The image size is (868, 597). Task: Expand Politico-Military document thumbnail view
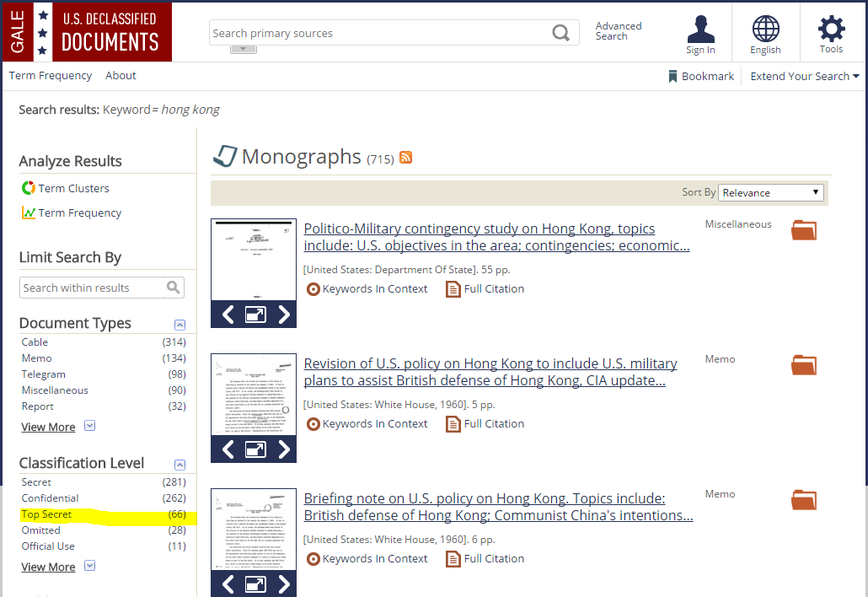click(x=255, y=315)
